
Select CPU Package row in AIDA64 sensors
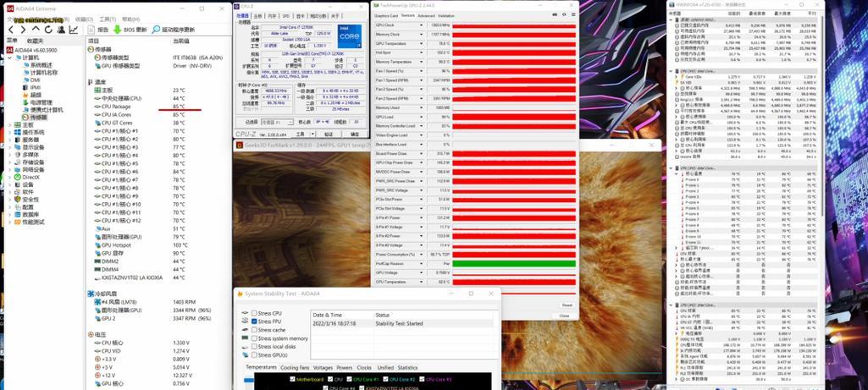(x=159, y=107)
